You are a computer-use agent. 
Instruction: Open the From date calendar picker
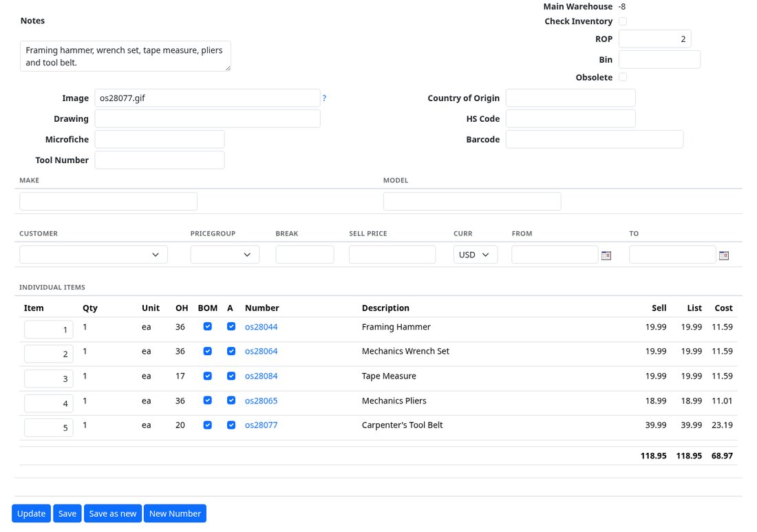606,255
